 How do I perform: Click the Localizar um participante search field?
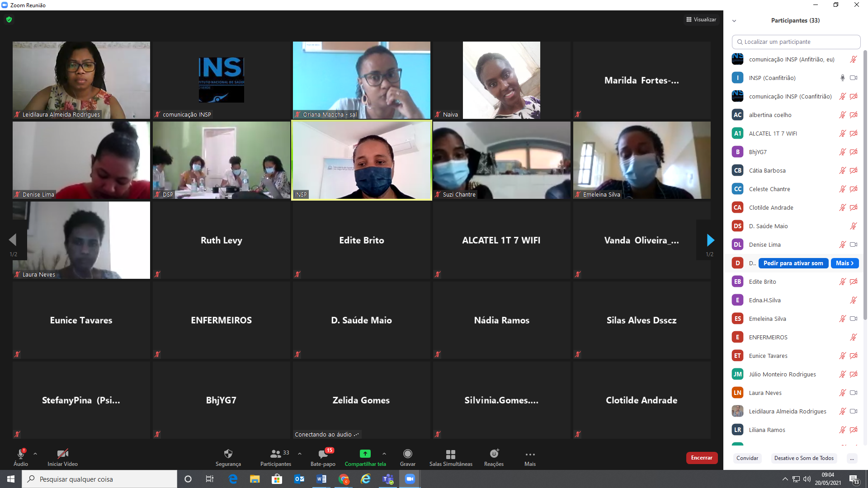pos(796,42)
